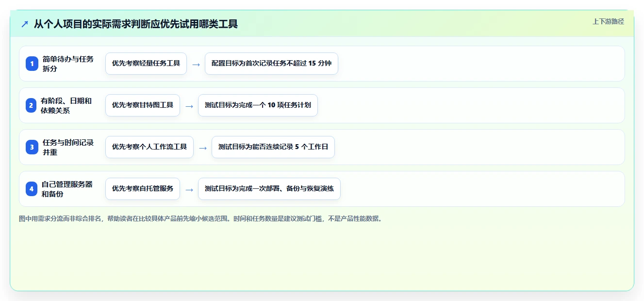Select the step 1 number badge
Screen dimensions: 644x301
coord(32,64)
